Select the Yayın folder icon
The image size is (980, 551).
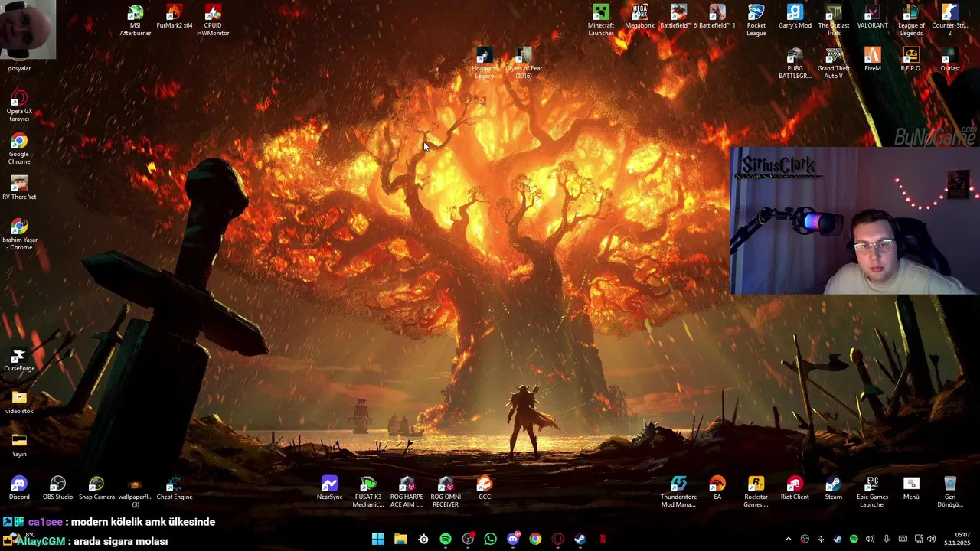(19, 446)
